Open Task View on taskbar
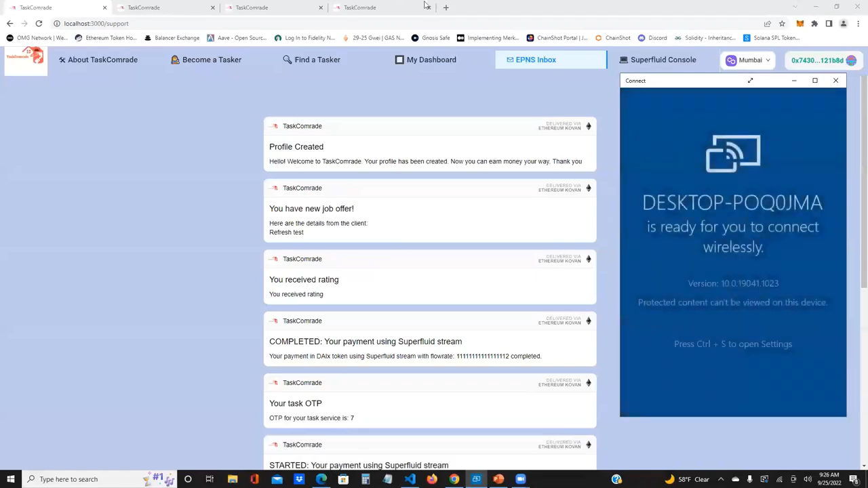 pos(210,479)
